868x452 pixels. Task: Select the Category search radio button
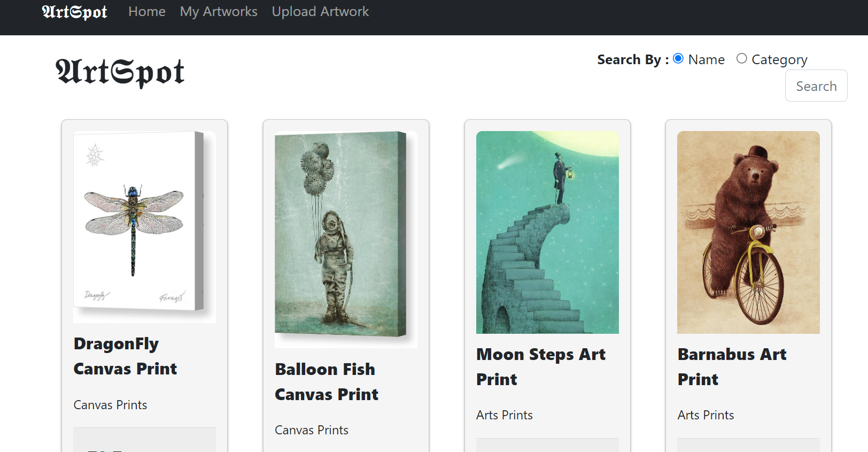coord(742,58)
